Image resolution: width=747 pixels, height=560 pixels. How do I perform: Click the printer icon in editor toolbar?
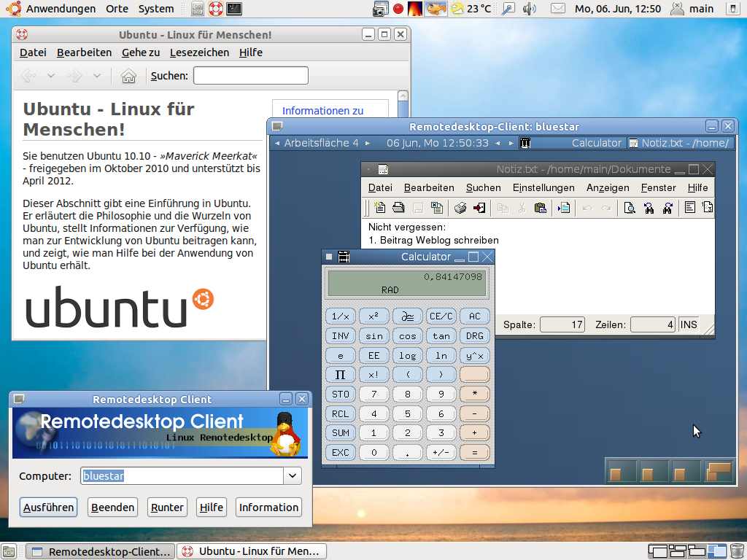click(460, 209)
